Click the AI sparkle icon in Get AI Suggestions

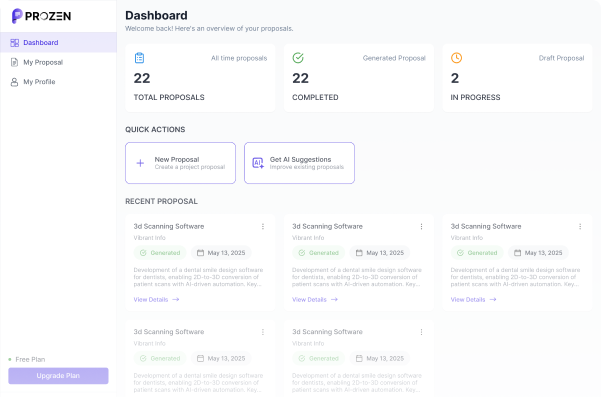point(258,163)
